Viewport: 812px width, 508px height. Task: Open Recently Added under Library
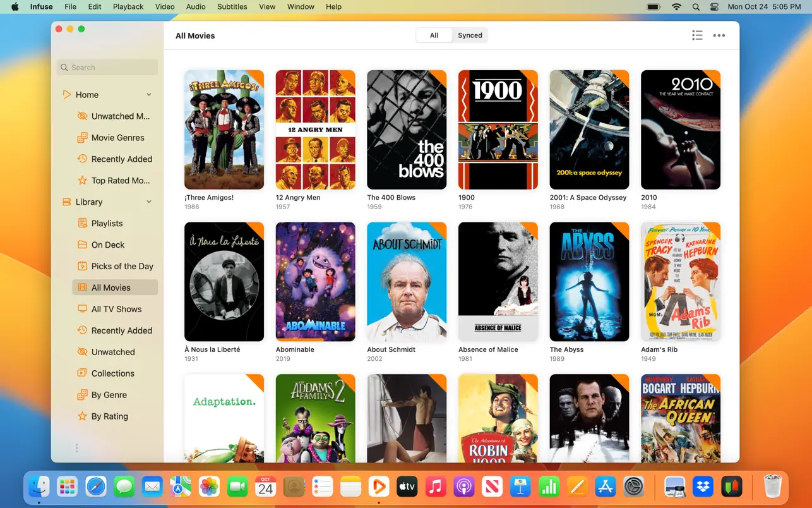click(122, 330)
